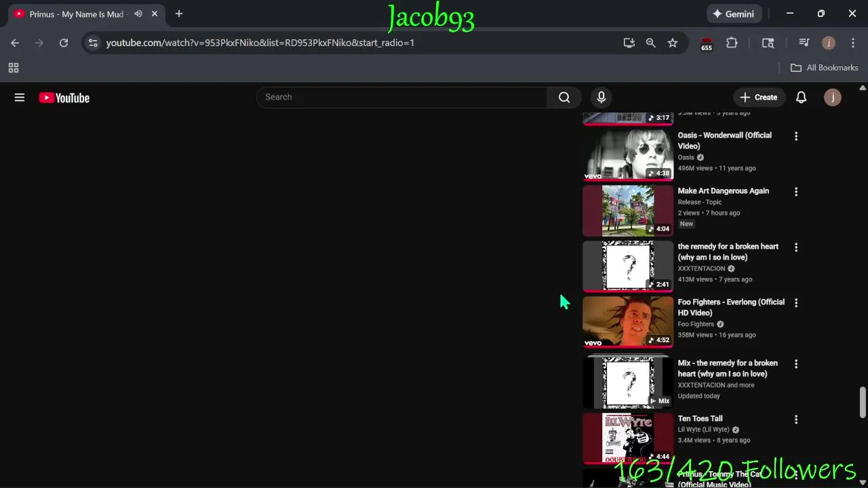Open options for Make Art Dangerous Again

(x=796, y=192)
